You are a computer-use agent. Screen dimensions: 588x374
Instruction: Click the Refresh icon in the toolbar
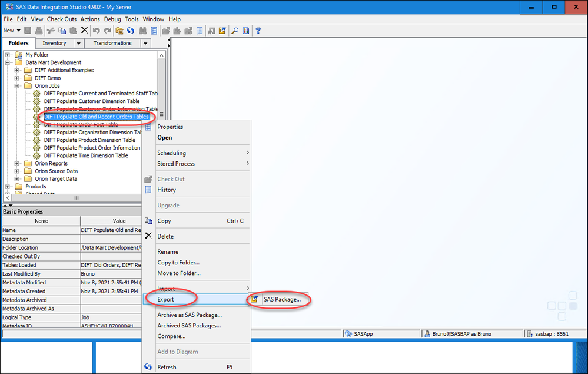(x=131, y=31)
